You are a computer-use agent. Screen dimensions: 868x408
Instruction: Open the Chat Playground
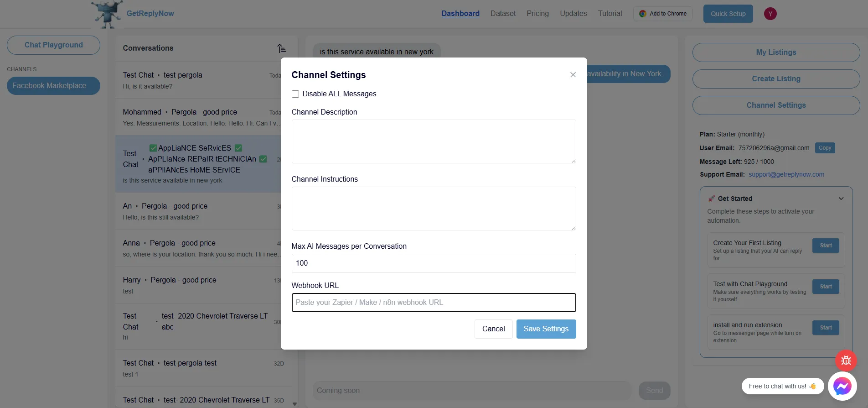[53, 45]
